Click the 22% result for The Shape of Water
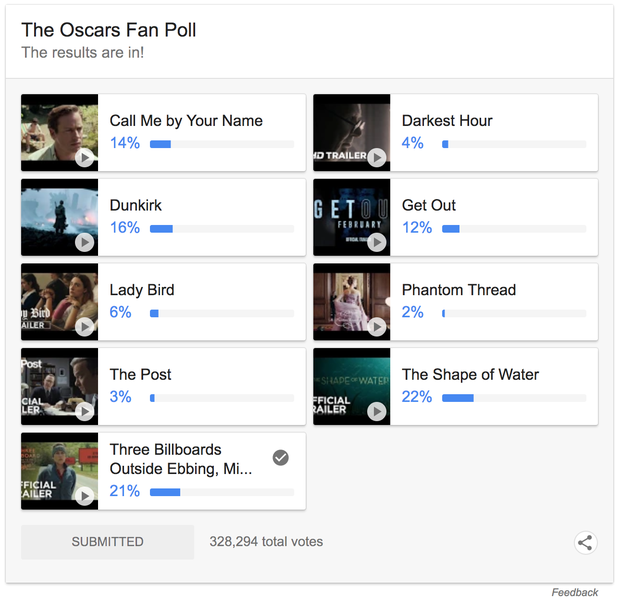The width and height of the screenshot is (620, 599). point(417,397)
